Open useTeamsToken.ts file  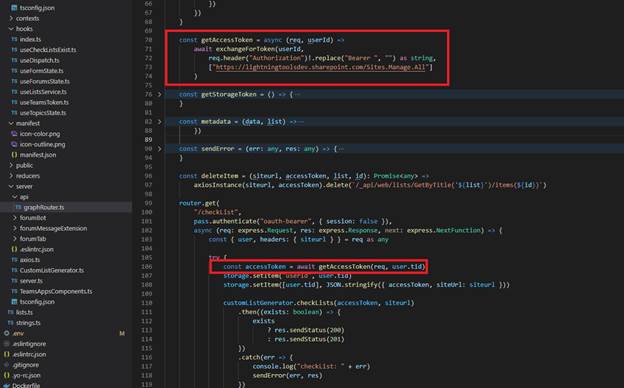coord(44,102)
